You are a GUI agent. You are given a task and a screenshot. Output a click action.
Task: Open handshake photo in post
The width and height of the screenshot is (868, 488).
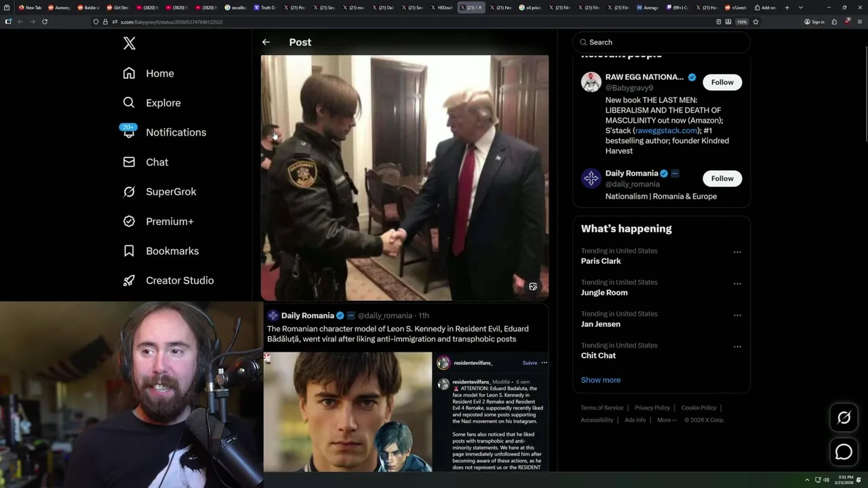405,178
